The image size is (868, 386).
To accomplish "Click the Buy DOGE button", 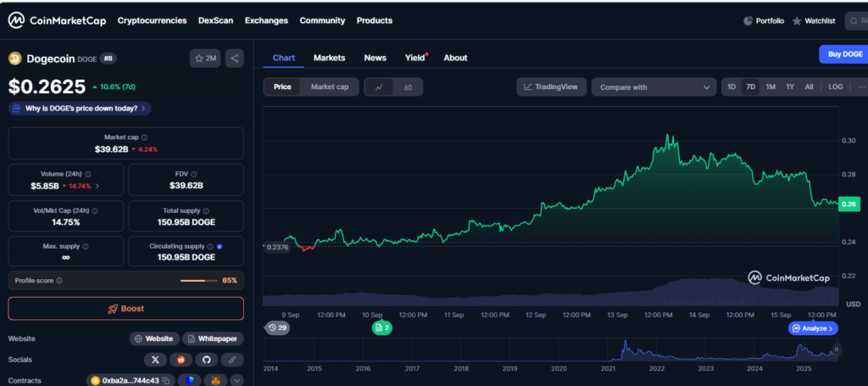I will pyautogui.click(x=843, y=54).
